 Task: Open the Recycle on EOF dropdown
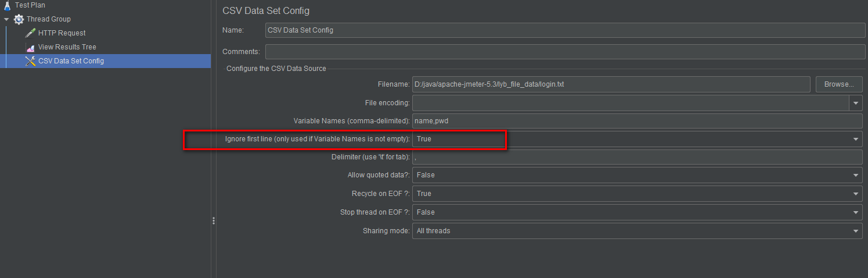click(856, 194)
